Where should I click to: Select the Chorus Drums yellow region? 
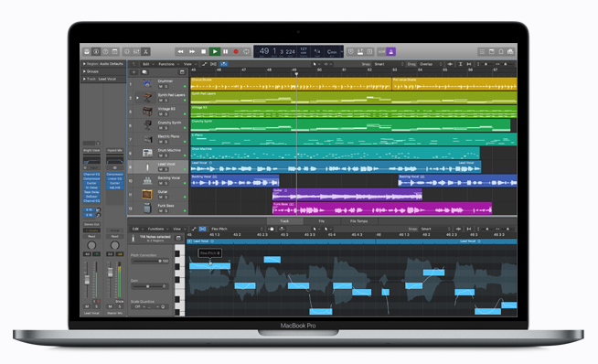pyautogui.click(x=291, y=84)
